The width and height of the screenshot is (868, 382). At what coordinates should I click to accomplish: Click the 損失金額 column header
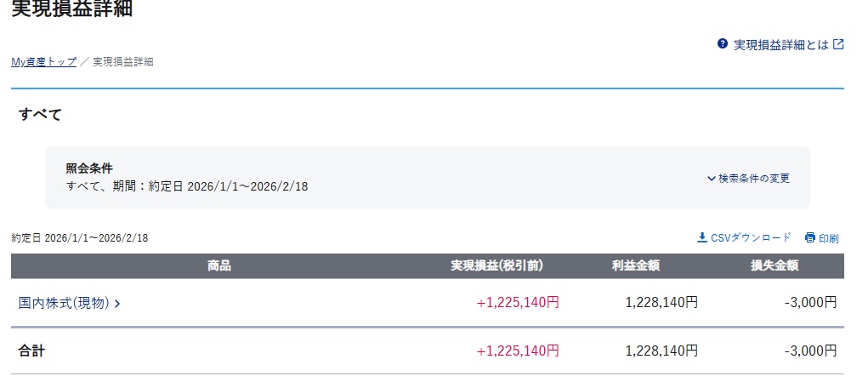[x=774, y=265]
